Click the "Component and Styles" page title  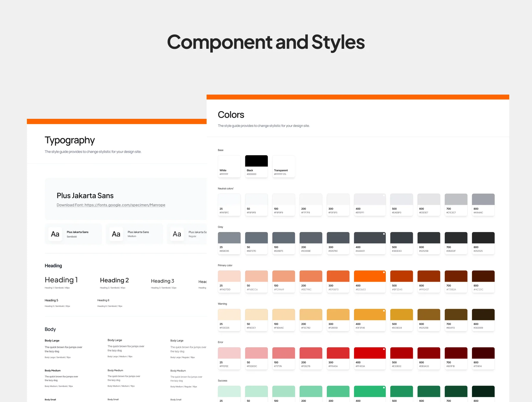pos(266,42)
